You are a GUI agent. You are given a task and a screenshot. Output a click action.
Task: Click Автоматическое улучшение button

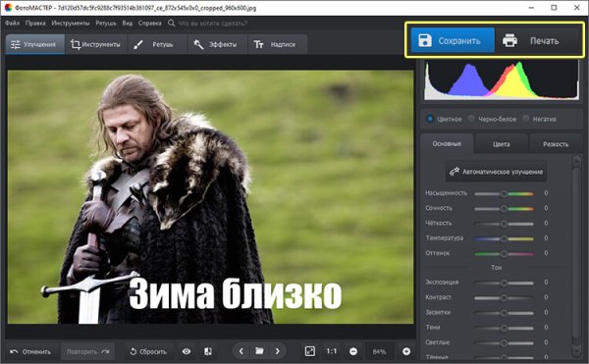click(496, 172)
